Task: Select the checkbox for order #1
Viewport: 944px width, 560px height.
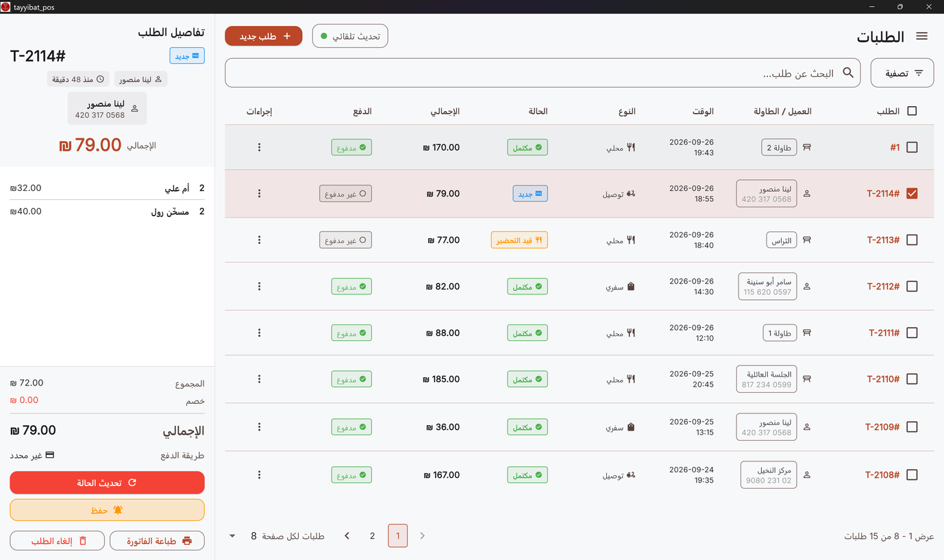Action: (912, 147)
